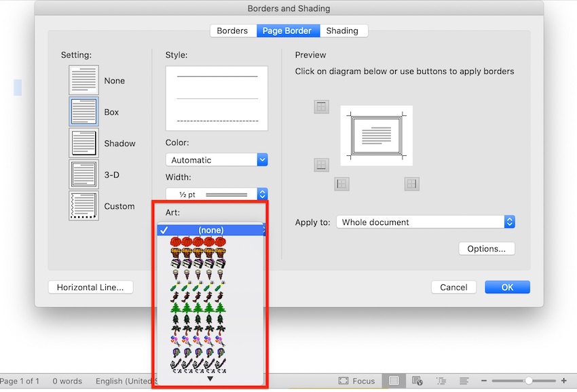
Task: Select the Shadow border setting
Action: [x=83, y=143]
